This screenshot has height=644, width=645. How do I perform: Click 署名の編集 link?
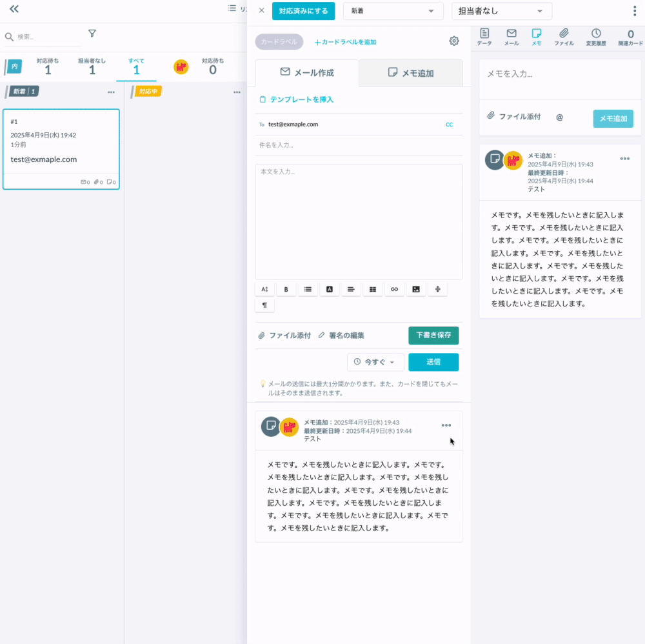point(341,336)
